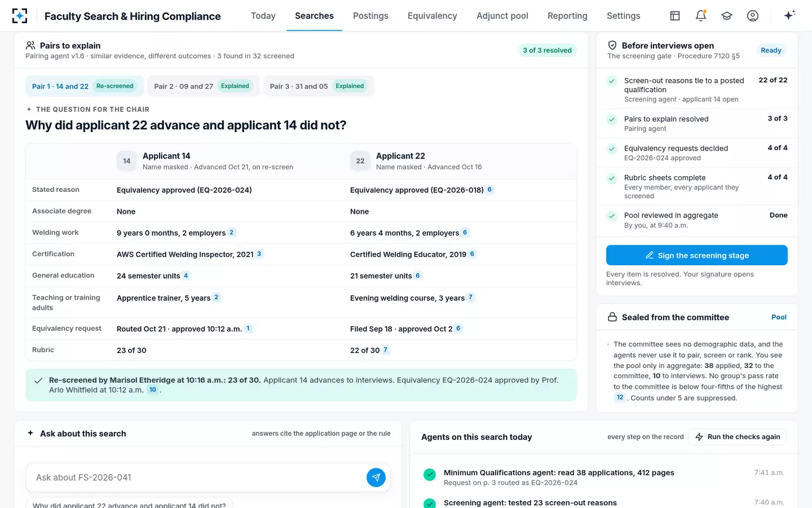Click the Ready status badge
Screen dimensions: 812x508
pos(771,50)
